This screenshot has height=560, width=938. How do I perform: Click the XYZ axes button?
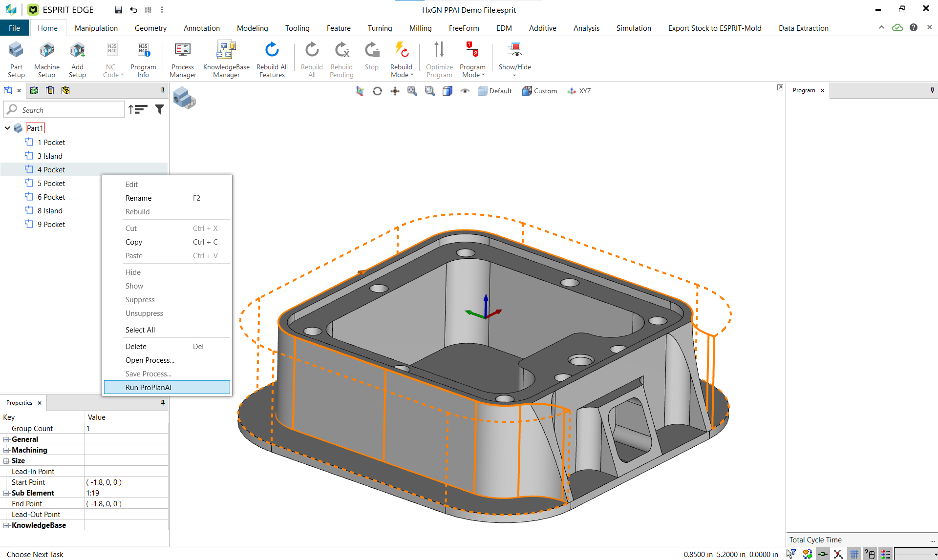579,91
